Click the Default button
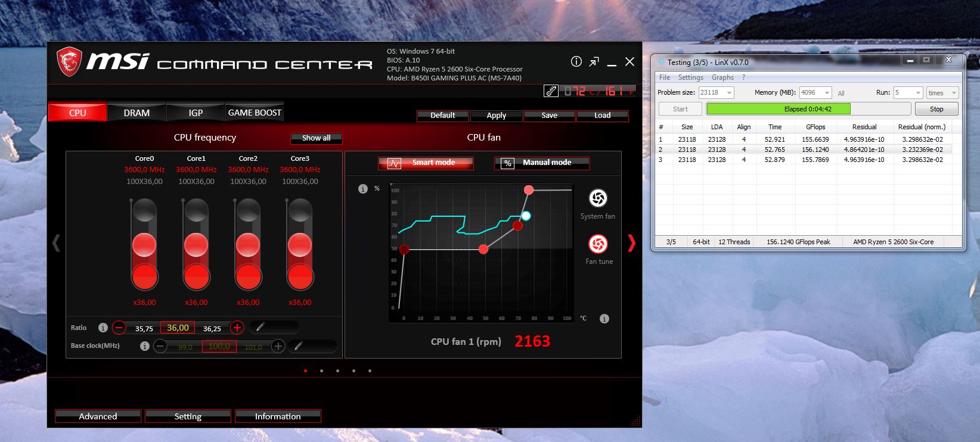The image size is (980, 442). coord(443,116)
